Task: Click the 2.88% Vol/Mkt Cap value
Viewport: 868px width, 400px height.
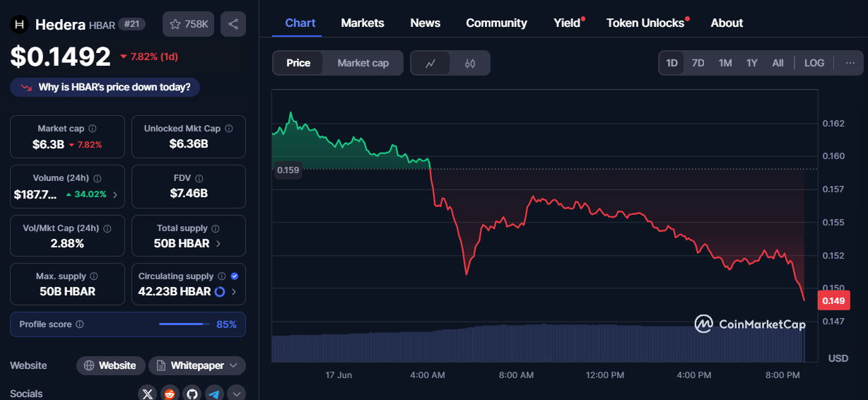Action: (67, 243)
